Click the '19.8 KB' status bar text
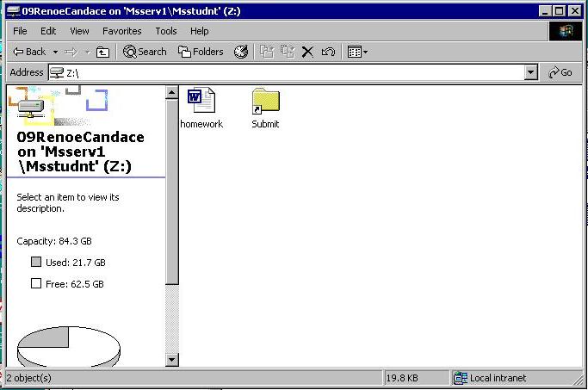 pos(402,378)
